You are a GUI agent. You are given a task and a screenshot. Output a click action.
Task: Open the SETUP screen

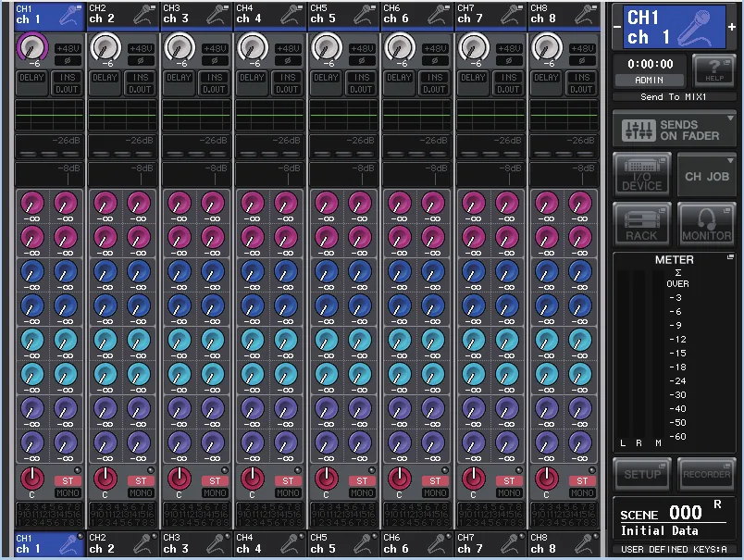[641, 474]
